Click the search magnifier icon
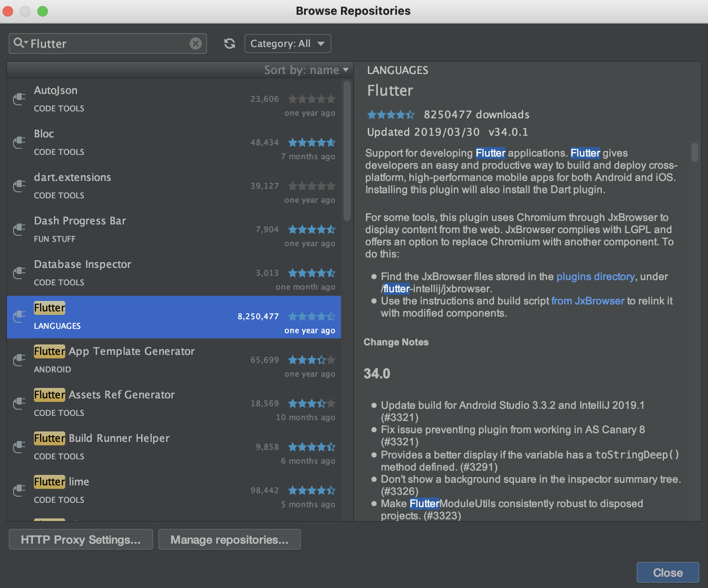708x588 pixels. pos(20,43)
